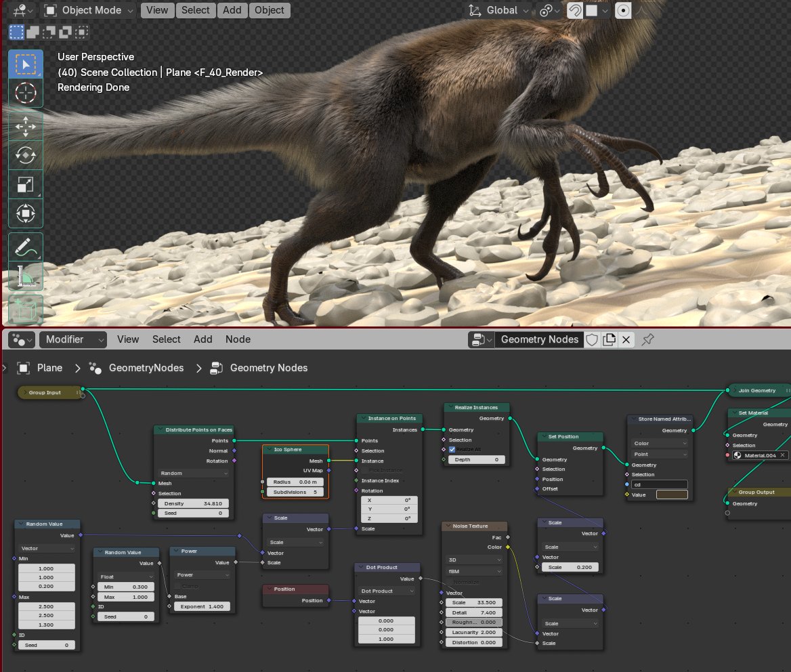This screenshot has width=791, height=672.
Task: Open Global transform orientation dropdown
Action: pos(498,11)
